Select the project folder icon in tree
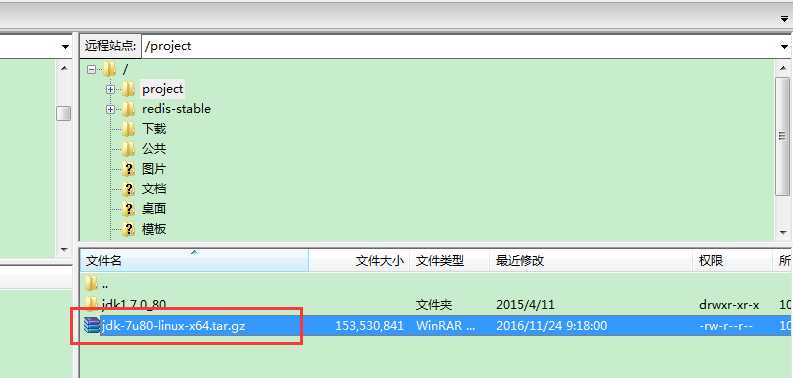This screenshot has height=378, width=793. [128, 89]
